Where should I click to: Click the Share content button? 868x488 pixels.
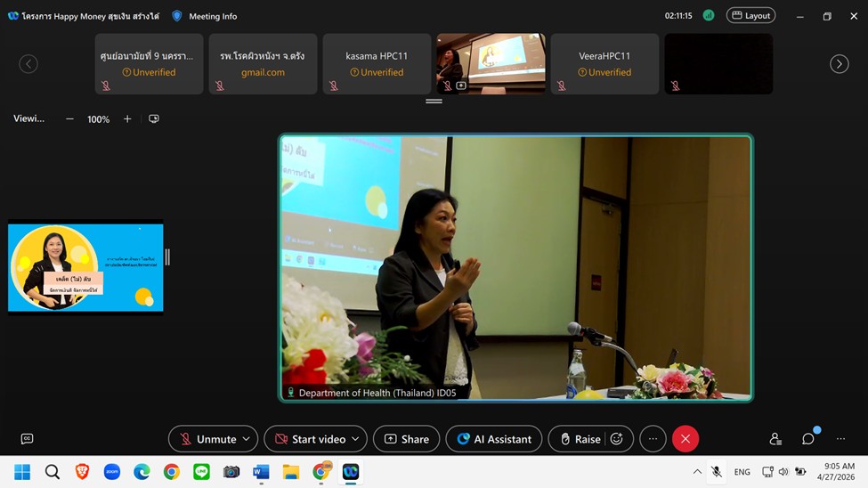[x=407, y=439]
